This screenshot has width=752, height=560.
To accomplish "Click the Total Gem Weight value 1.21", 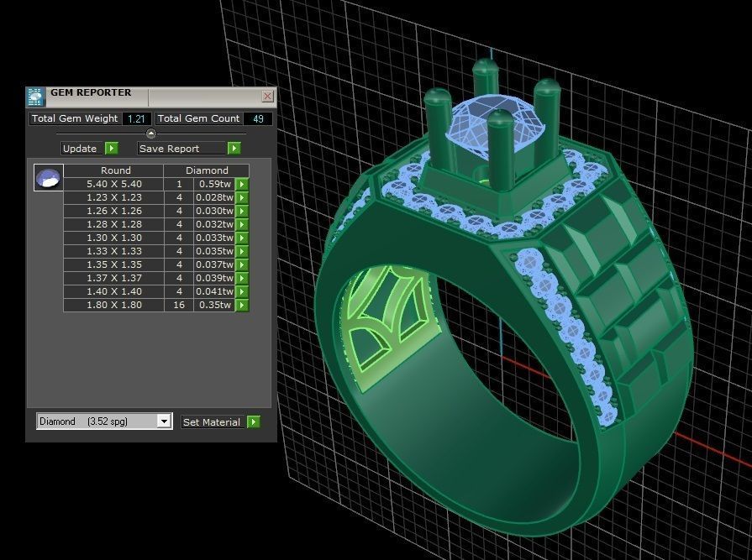I will pos(137,119).
